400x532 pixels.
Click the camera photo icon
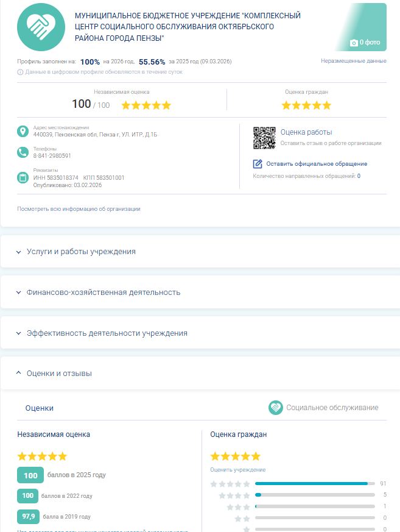click(x=354, y=43)
